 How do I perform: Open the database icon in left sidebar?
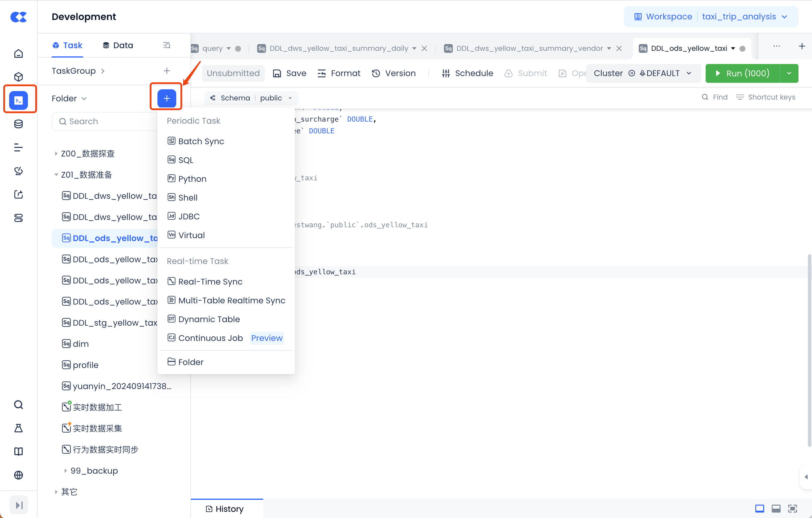click(x=19, y=124)
